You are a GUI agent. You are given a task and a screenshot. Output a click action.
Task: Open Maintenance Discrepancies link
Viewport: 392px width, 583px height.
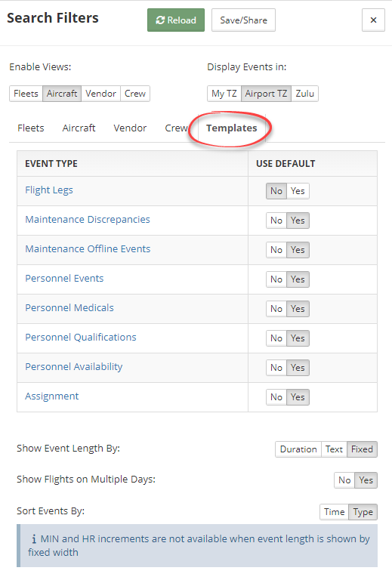click(88, 220)
